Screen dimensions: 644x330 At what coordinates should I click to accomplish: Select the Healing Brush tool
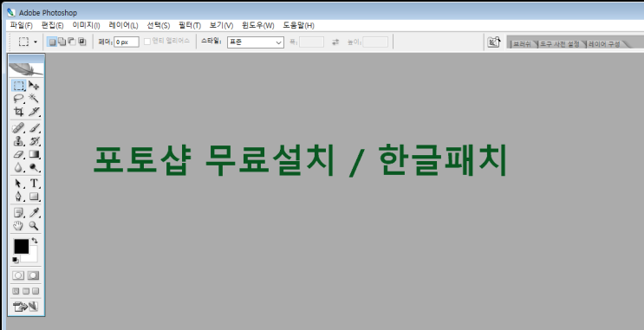click(x=18, y=128)
